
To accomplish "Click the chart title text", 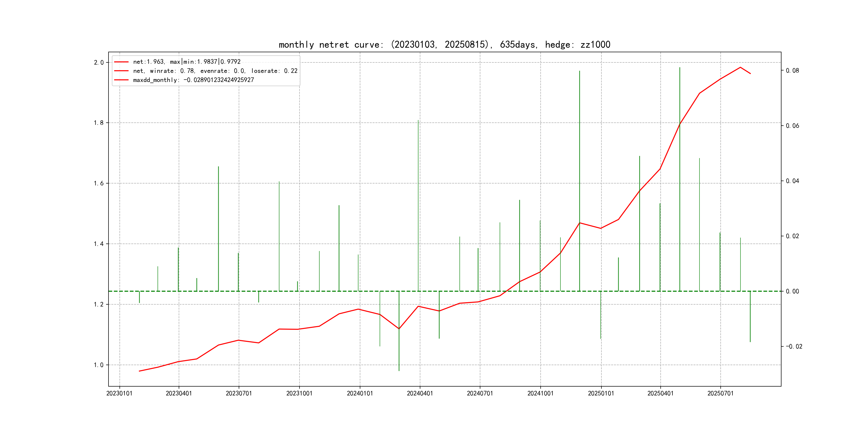I will point(444,44).
